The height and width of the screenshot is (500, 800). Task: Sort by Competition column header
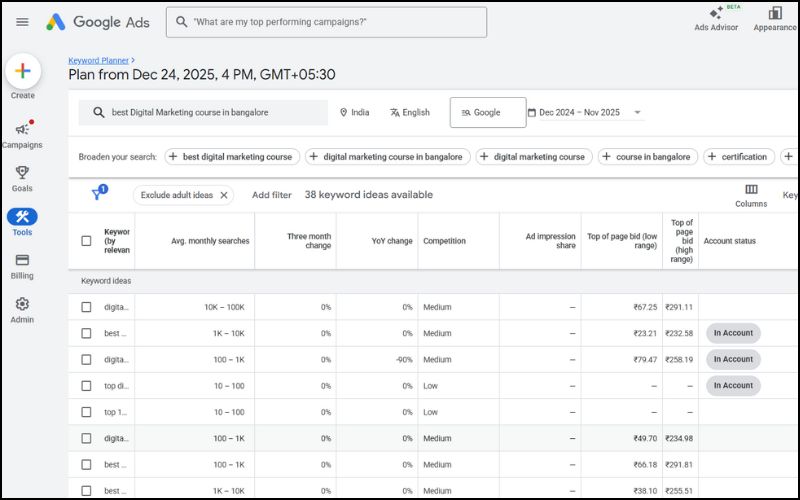click(444, 241)
